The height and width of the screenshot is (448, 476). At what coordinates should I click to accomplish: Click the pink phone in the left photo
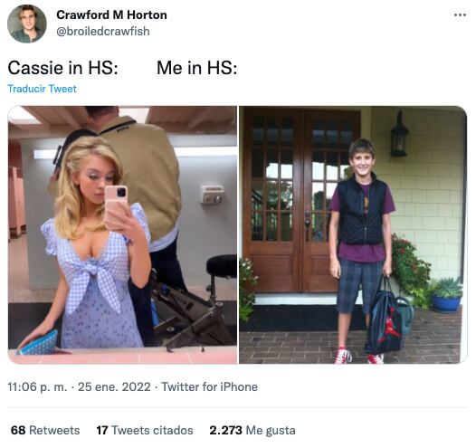115,206
